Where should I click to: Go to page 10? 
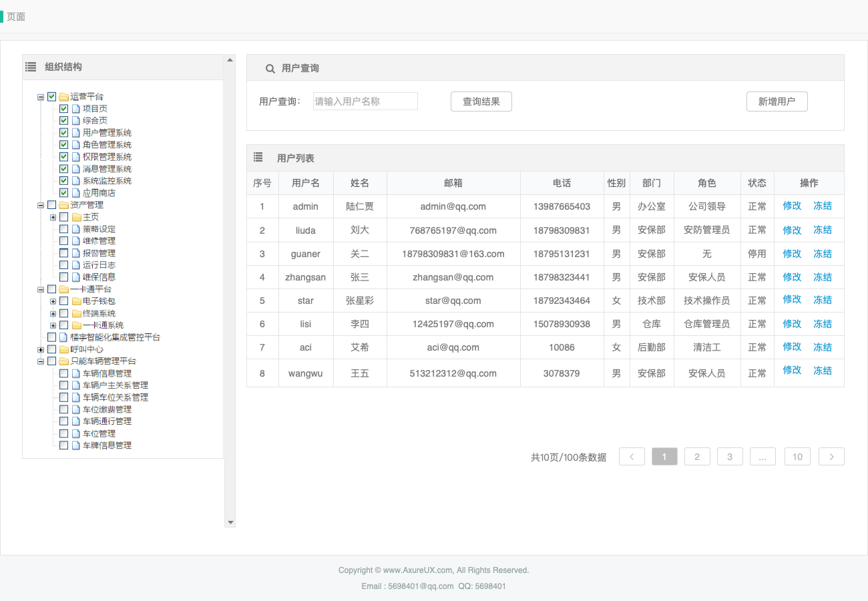coord(797,457)
